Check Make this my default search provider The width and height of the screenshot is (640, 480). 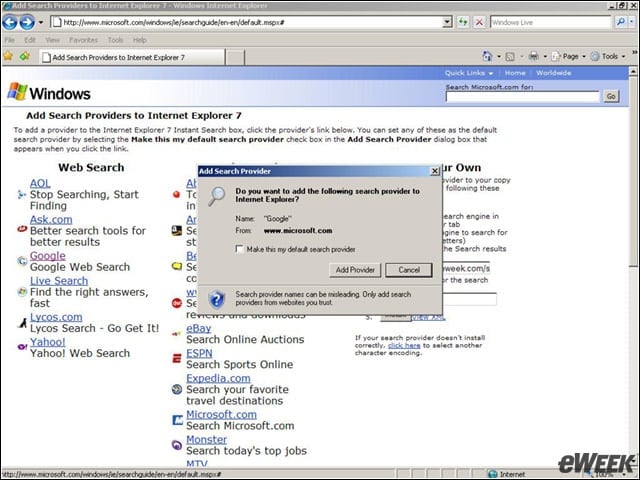(240, 249)
